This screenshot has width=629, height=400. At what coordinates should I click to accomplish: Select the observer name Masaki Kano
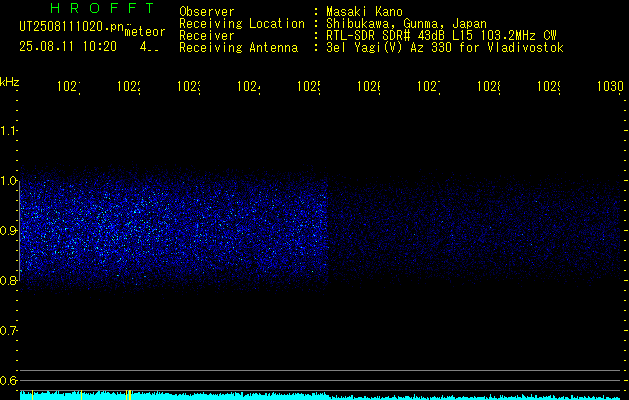(364, 12)
